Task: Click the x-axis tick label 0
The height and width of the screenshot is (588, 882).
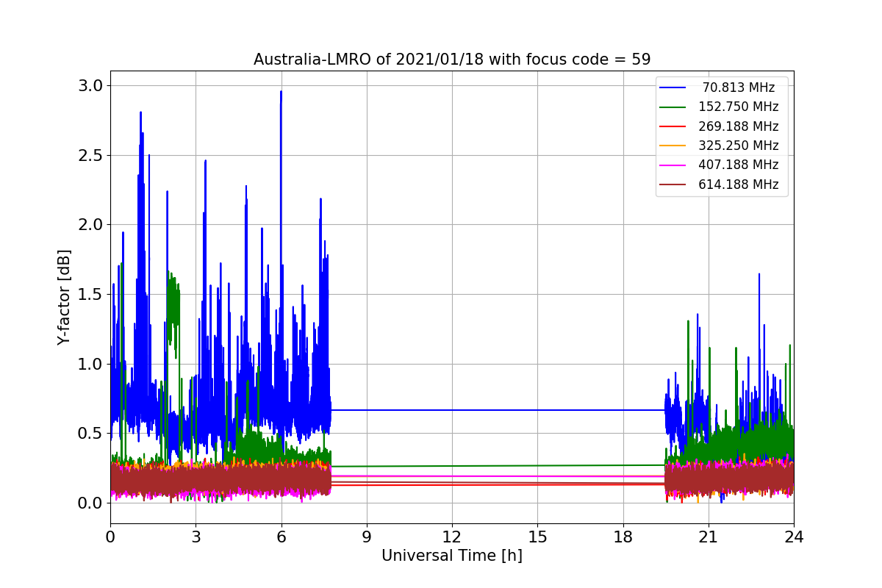Action: (110, 537)
